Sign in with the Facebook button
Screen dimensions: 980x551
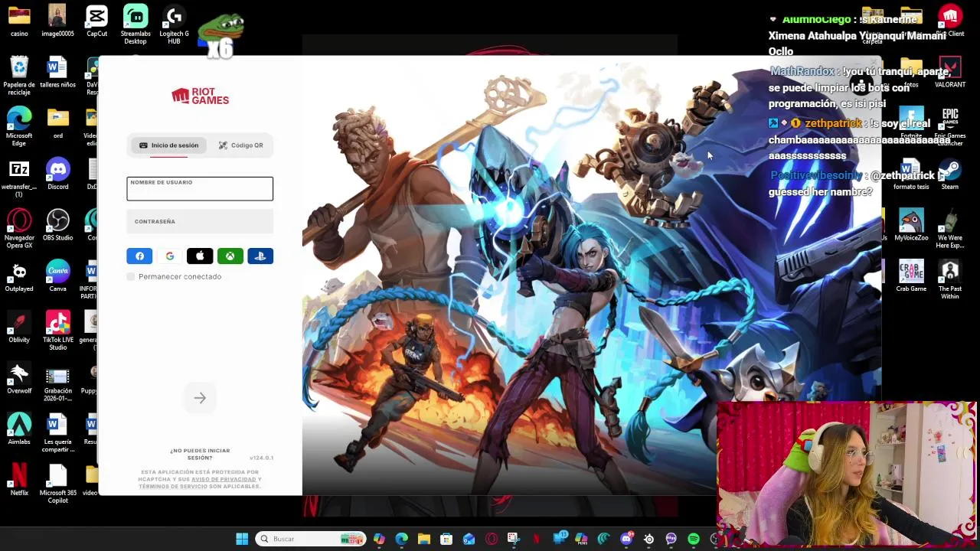click(x=139, y=256)
